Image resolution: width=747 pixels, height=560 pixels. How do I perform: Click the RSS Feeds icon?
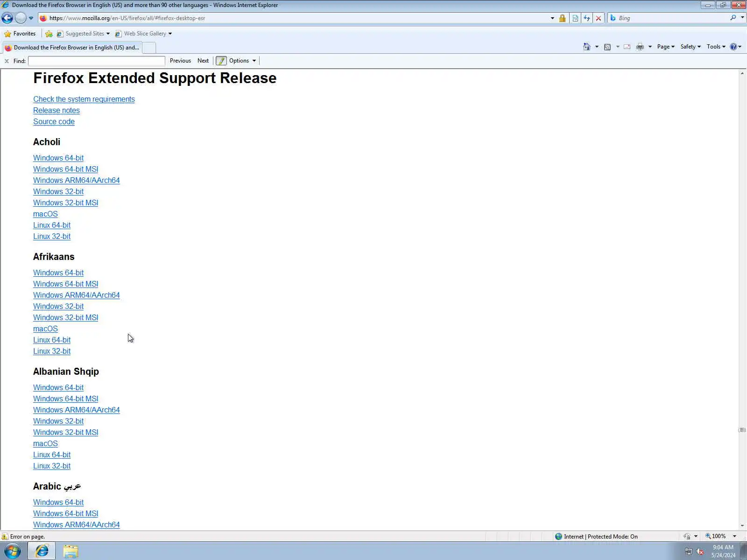pos(607,47)
